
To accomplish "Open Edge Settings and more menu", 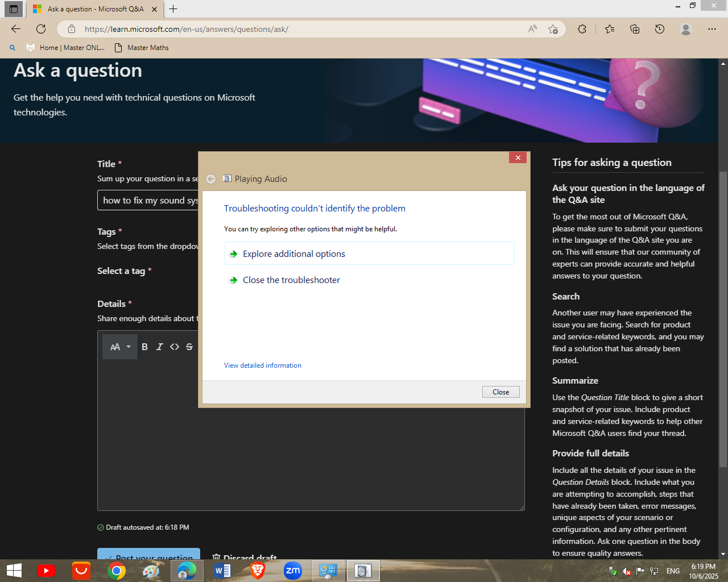I will pos(712,29).
